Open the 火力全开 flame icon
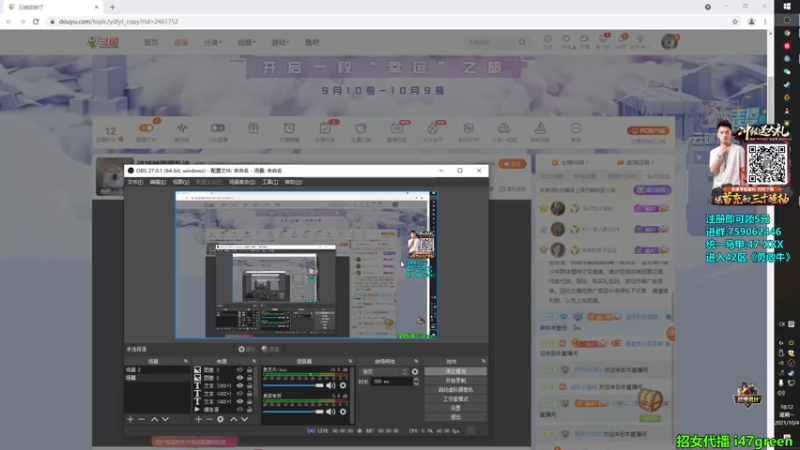800x450 pixels. pyautogui.click(x=433, y=128)
